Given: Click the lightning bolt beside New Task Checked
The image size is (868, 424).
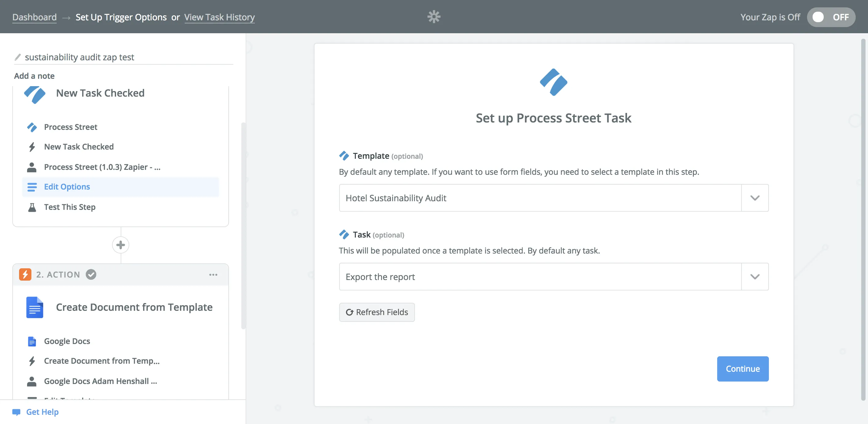Looking at the screenshot, I should 32,147.
